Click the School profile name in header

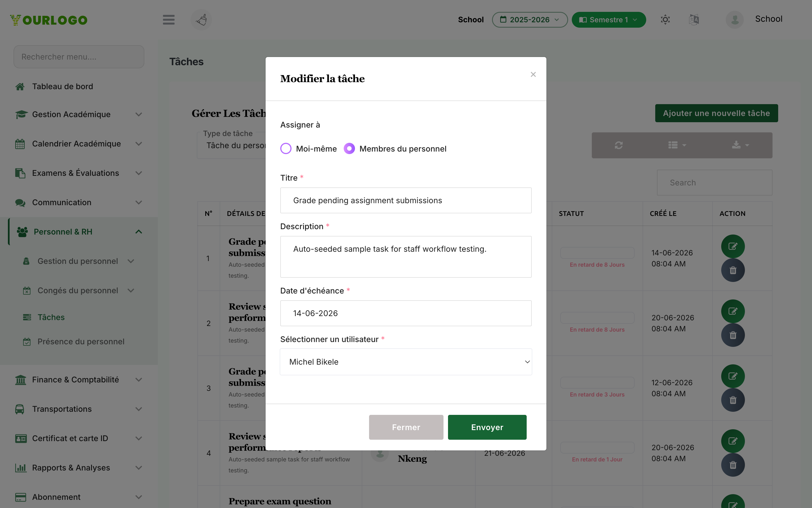pos(768,19)
